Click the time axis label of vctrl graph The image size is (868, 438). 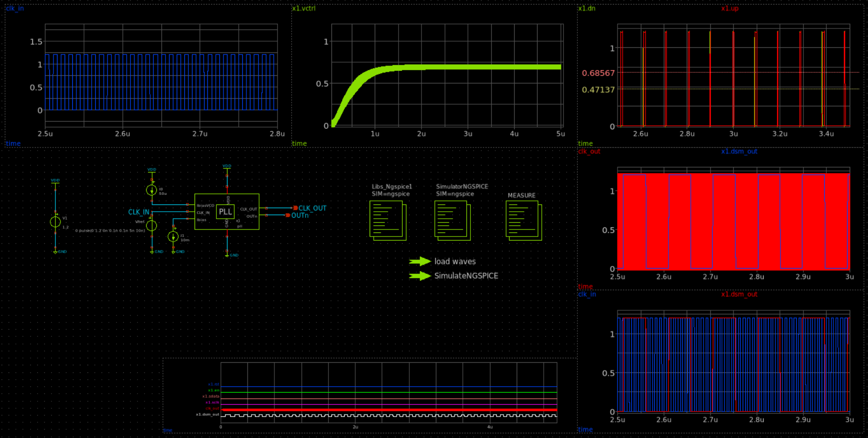click(299, 143)
